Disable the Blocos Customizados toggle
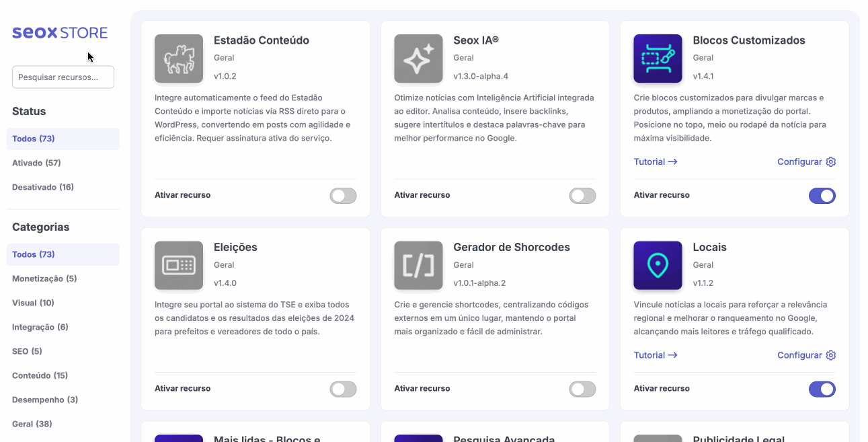Screen dimensions: 868x442 (x=822, y=196)
